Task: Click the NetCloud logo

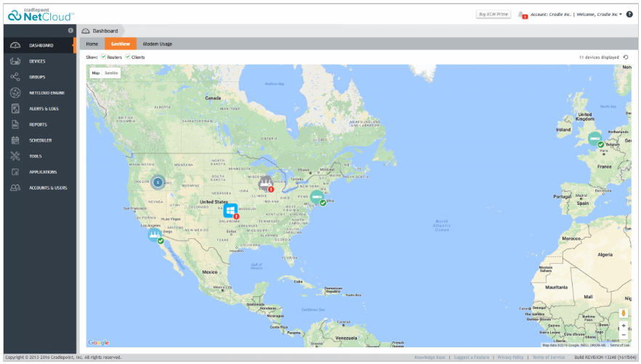Action: (41, 15)
